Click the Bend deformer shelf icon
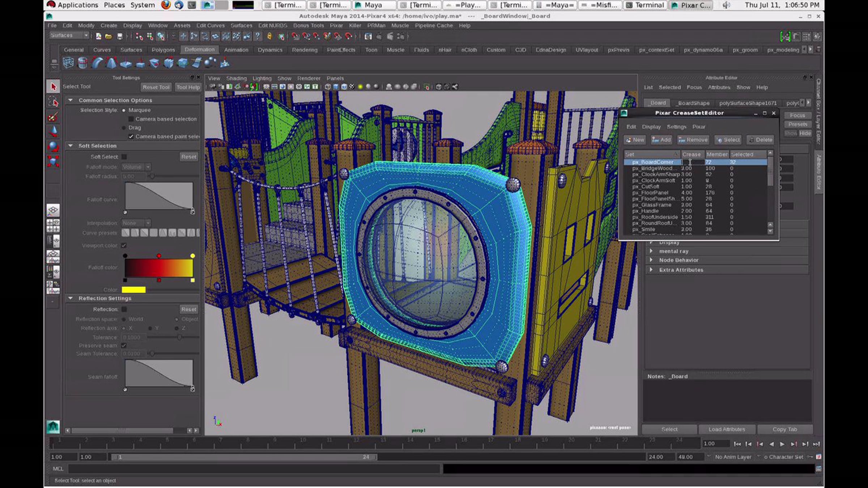Viewport: 868px width, 488px height. (97, 63)
